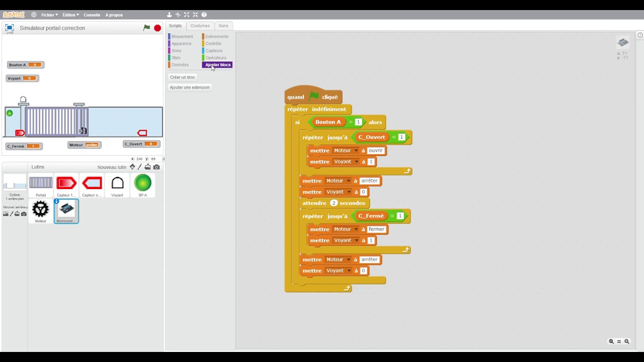The width and height of the screenshot is (644, 362).
Task: Select the Contrôle block category
Action: [x=212, y=44]
